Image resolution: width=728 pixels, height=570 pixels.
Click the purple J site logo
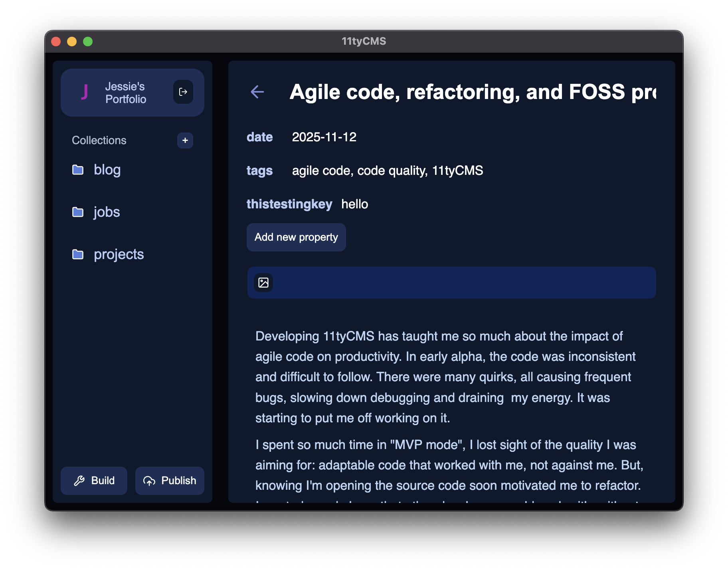click(84, 92)
